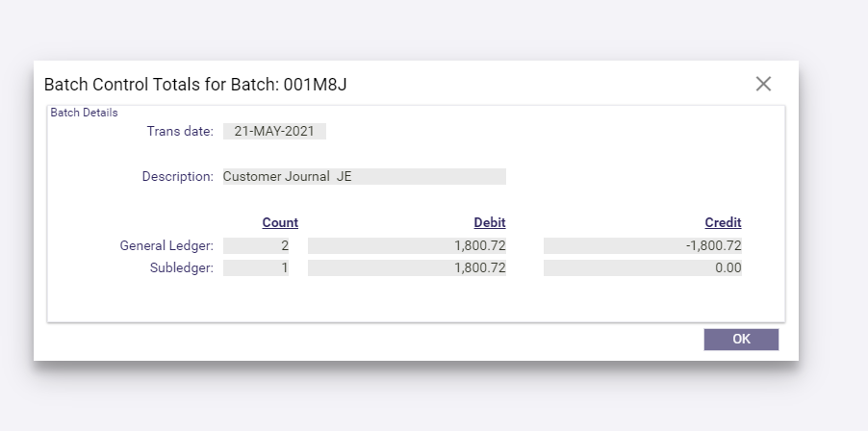Click the General Ledger row label
Image resolution: width=868 pixels, height=431 pixels.
tap(166, 245)
